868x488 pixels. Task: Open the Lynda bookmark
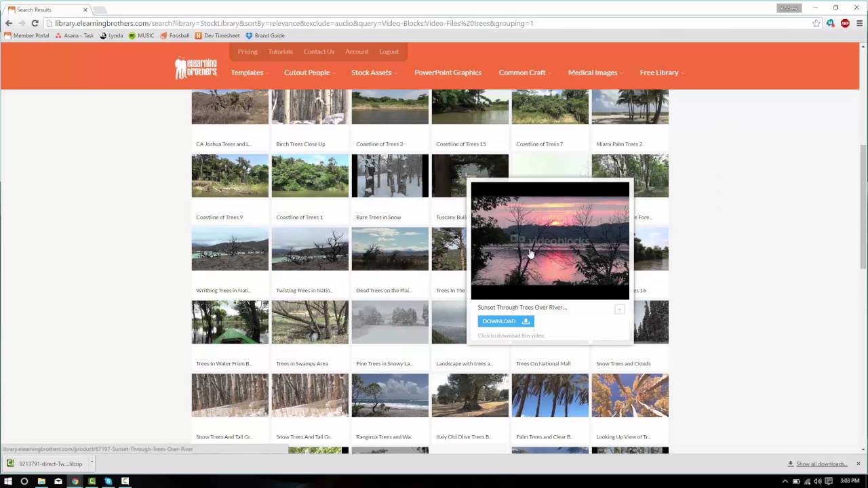(x=111, y=36)
